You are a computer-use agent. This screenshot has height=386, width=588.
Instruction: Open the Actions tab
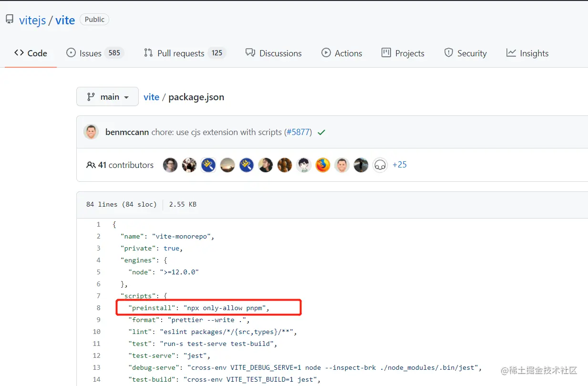(342, 53)
